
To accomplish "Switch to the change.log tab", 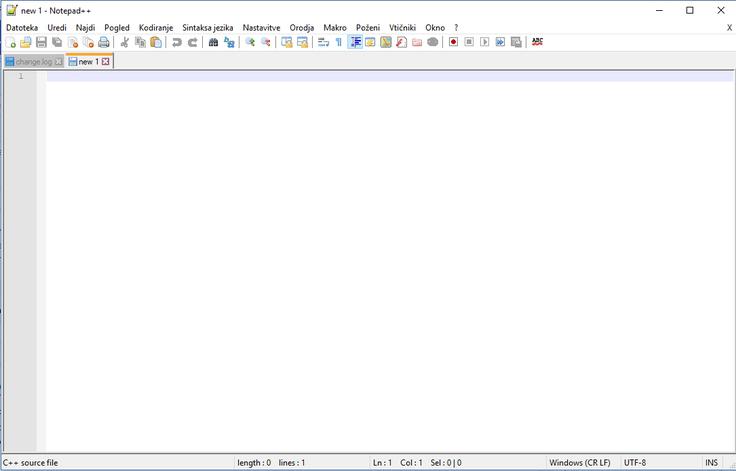I will (x=33, y=62).
